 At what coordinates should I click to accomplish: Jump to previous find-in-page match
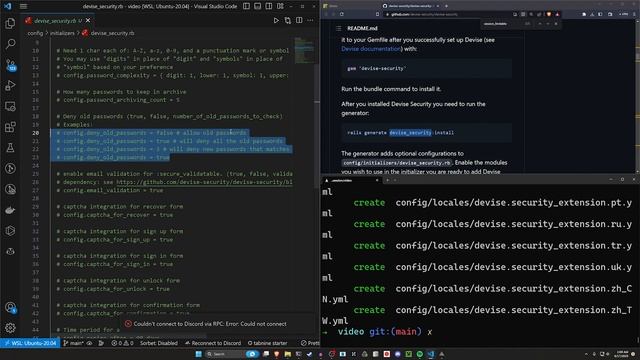click(x=540, y=24)
